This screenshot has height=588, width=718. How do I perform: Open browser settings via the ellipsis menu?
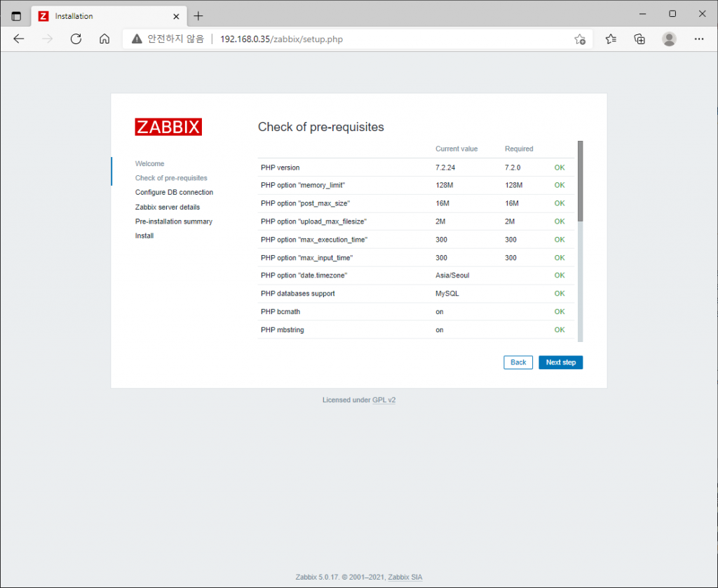tap(699, 39)
